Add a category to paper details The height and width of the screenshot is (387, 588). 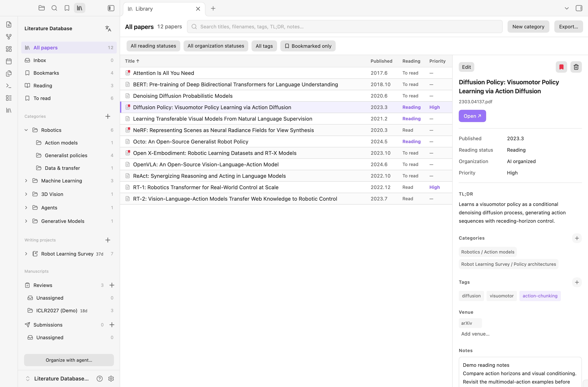coord(577,238)
